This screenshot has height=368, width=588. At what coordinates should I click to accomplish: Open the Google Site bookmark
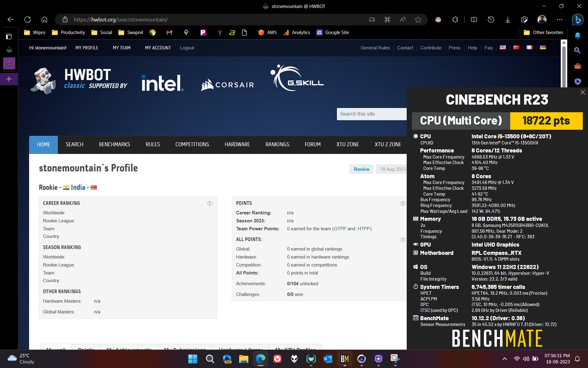(x=333, y=33)
